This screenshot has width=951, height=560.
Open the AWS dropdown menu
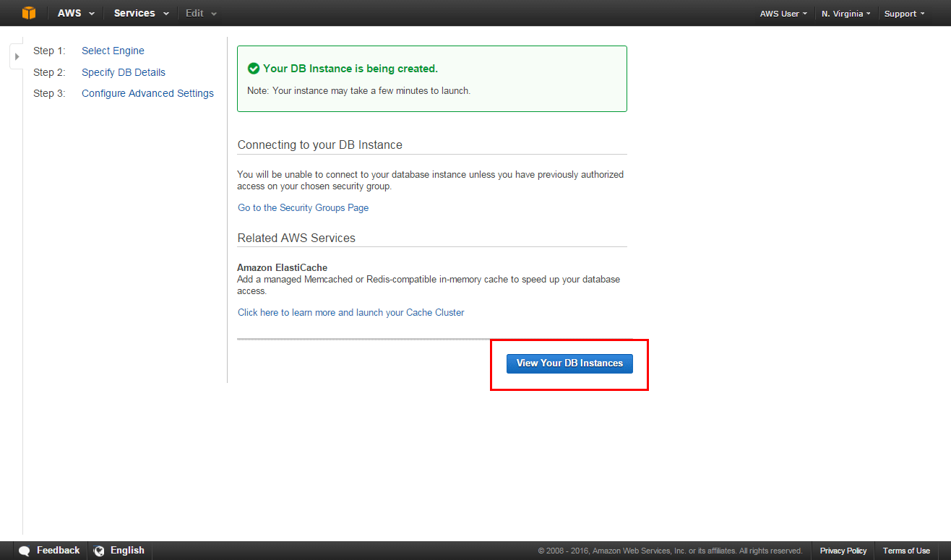pos(76,13)
